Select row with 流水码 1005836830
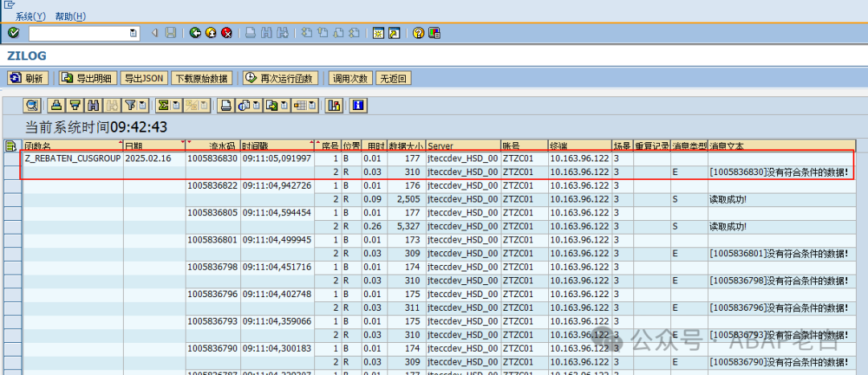The image size is (868, 375). [13, 159]
